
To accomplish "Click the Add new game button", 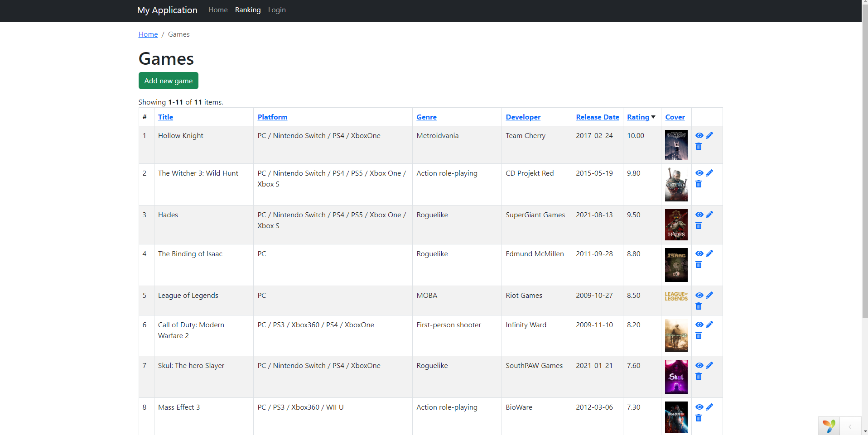I will 169,81.
